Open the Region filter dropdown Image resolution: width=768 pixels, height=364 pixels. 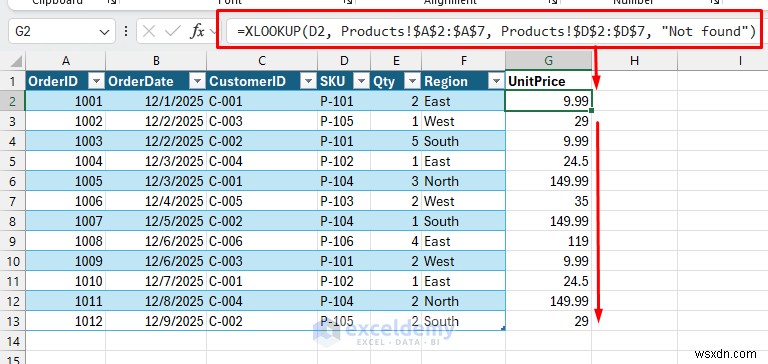coord(497,81)
